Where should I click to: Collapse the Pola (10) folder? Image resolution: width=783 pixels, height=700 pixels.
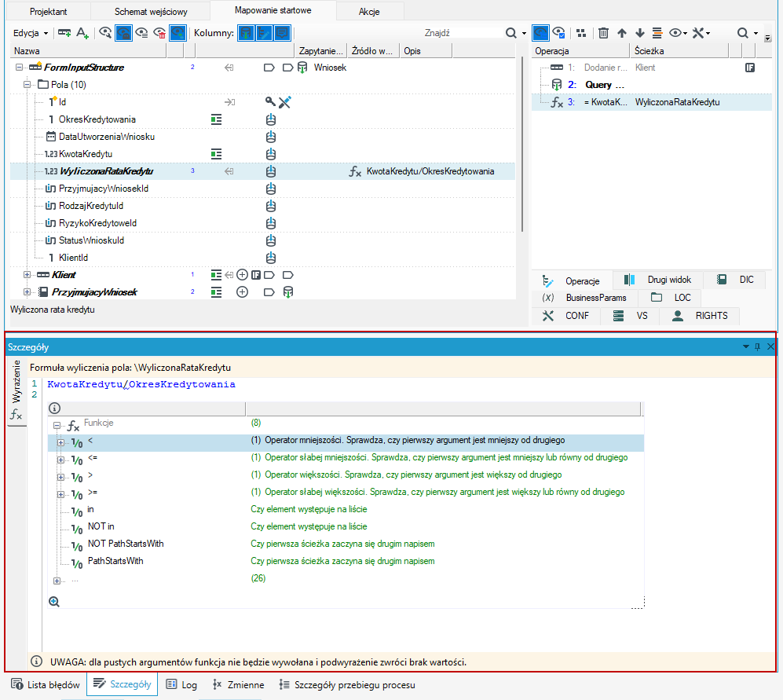[x=27, y=85]
